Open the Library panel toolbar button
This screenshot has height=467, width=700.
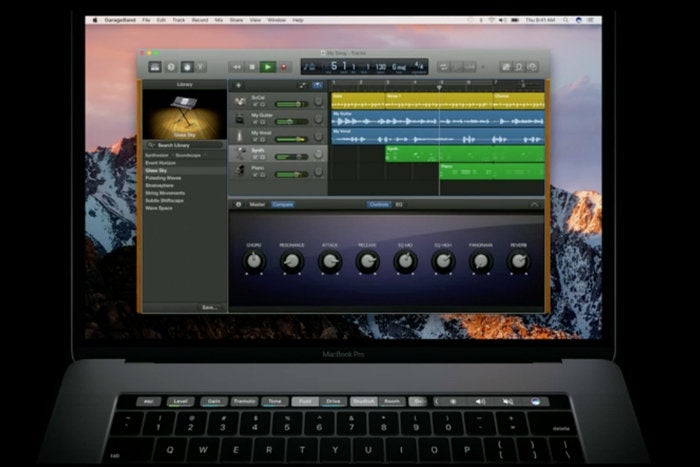pyautogui.click(x=155, y=67)
